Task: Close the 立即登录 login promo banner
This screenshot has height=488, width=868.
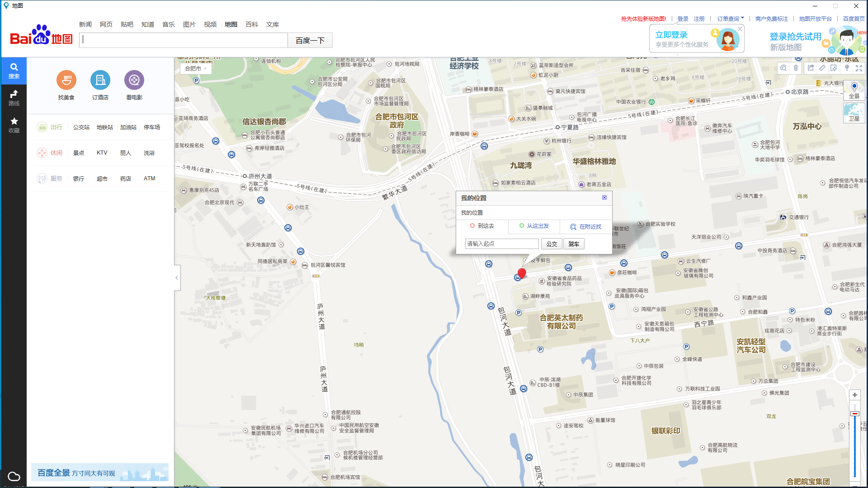Action: pos(740,29)
